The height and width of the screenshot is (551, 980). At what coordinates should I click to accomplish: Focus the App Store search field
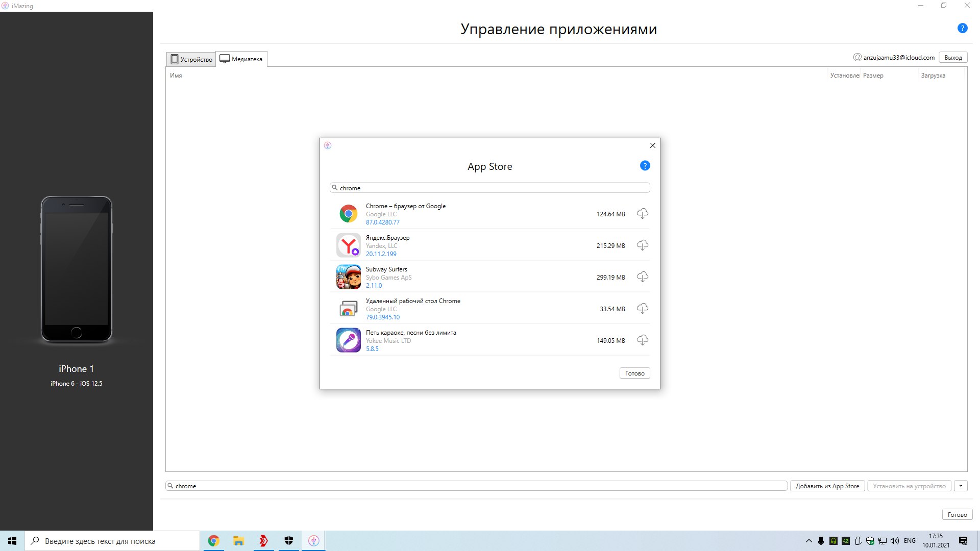pyautogui.click(x=490, y=188)
